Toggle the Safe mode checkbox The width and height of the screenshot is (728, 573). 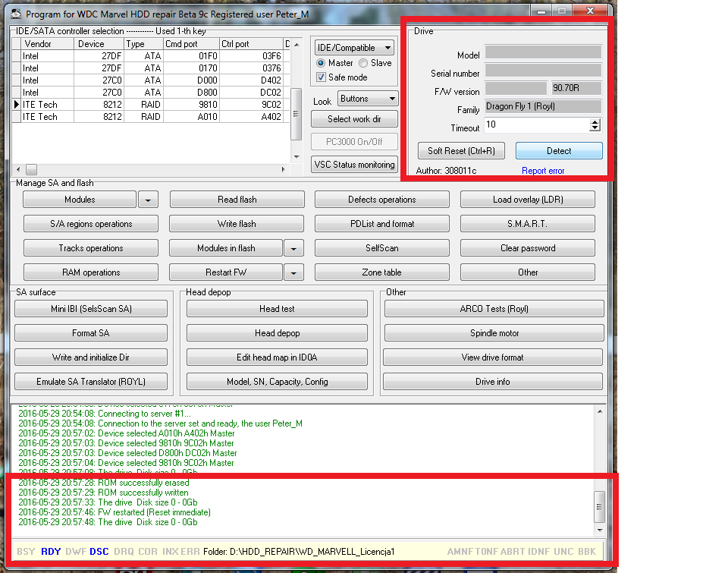pos(321,77)
